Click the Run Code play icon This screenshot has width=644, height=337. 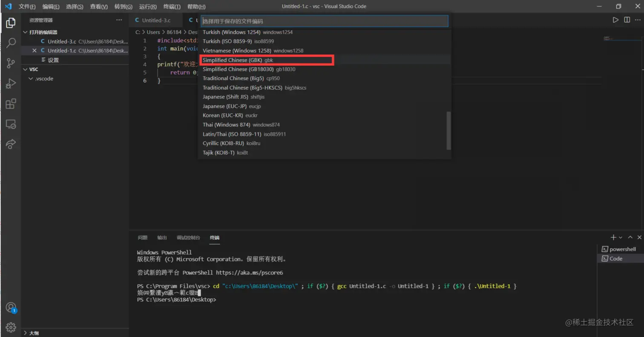[615, 20]
